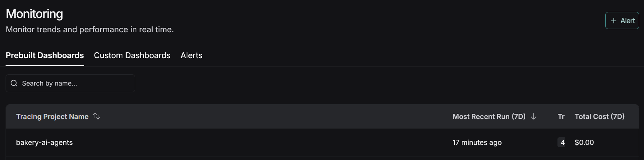Click the truncated Tr column header

click(561, 117)
